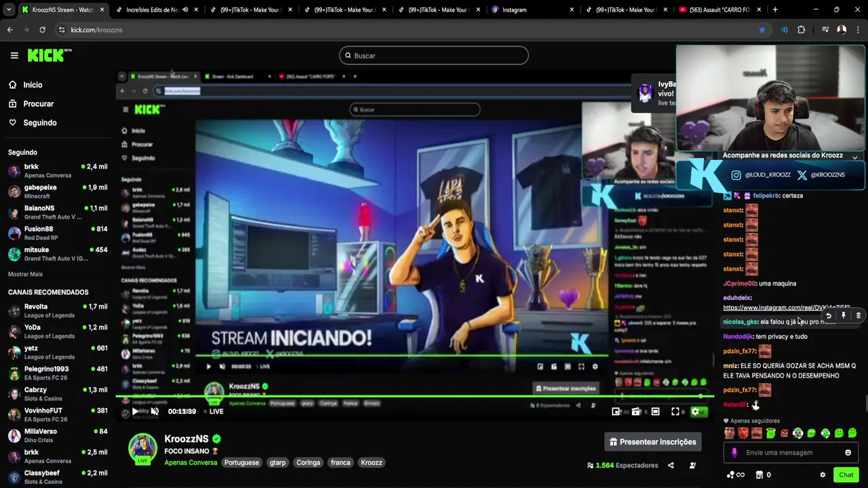Send message with Chat button
This screenshot has height=488, width=868.
[x=846, y=474]
